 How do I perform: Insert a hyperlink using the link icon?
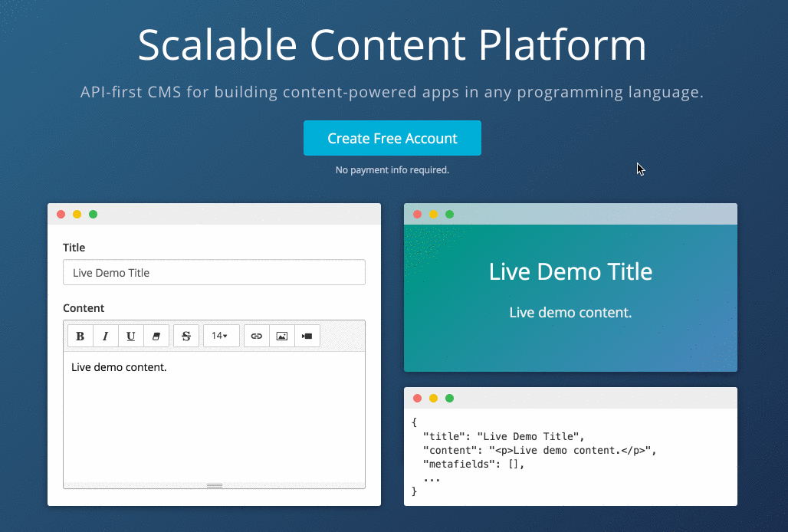256,335
